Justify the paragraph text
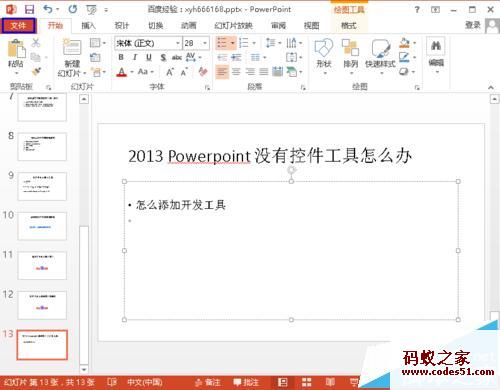 pyautogui.click(x=263, y=71)
